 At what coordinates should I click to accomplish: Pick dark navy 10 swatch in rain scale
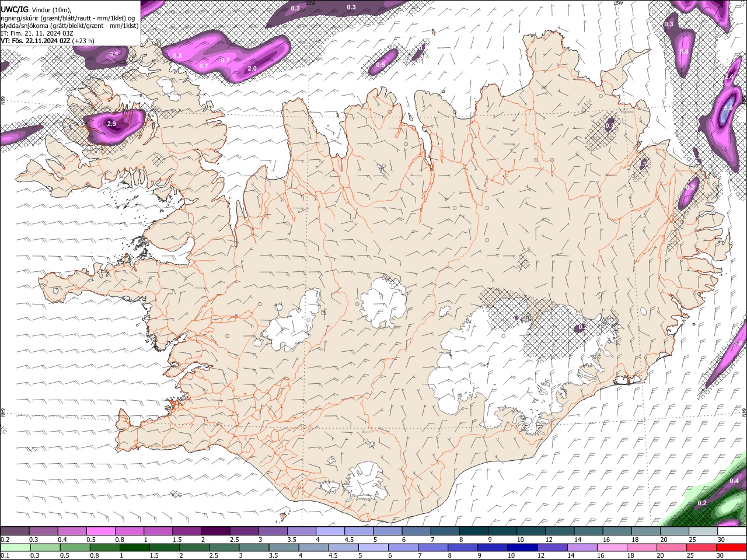[x=522, y=547]
